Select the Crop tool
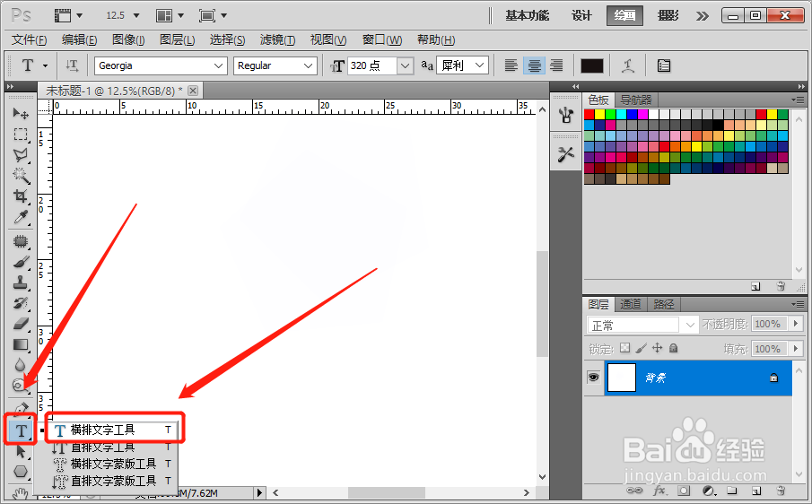 (x=21, y=196)
